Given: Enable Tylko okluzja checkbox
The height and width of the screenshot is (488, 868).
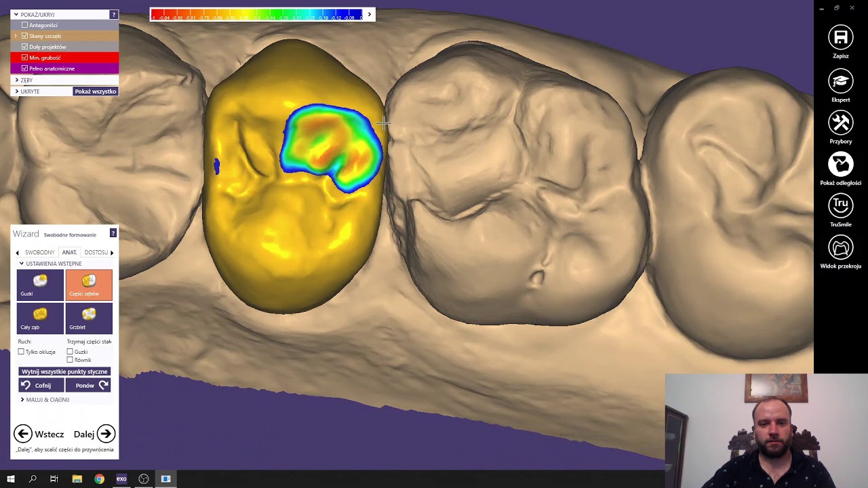Looking at the screenshot, I should (21, 352).
